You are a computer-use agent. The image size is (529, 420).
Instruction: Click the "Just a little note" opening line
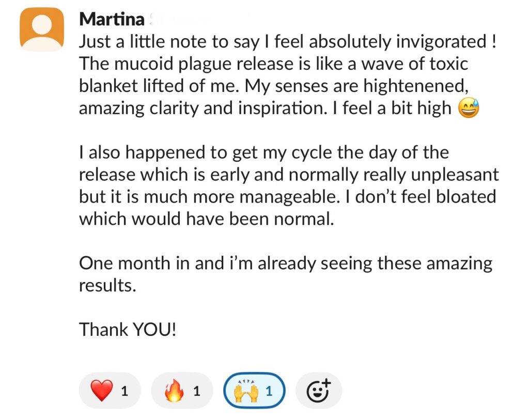tap(287, 42)
